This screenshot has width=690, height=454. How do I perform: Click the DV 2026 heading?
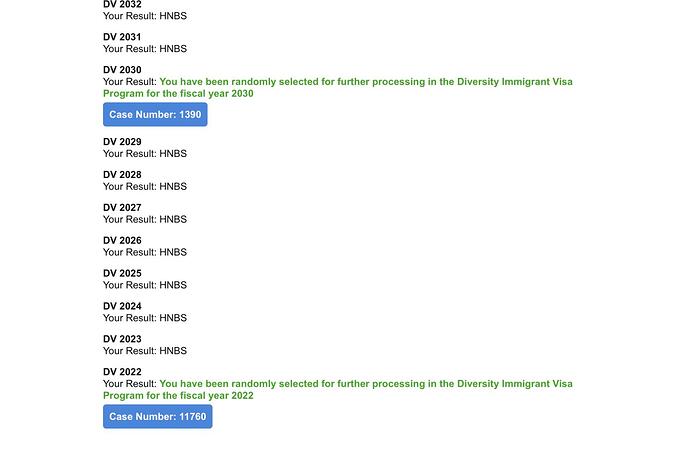122,241
